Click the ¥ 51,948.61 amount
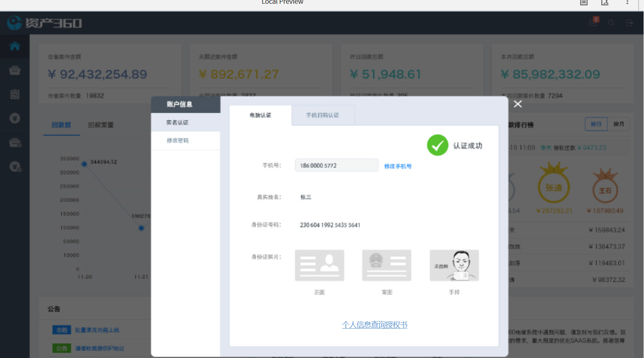Image resolution: width=644 pixels, height=358 pixels. point(386,74)
